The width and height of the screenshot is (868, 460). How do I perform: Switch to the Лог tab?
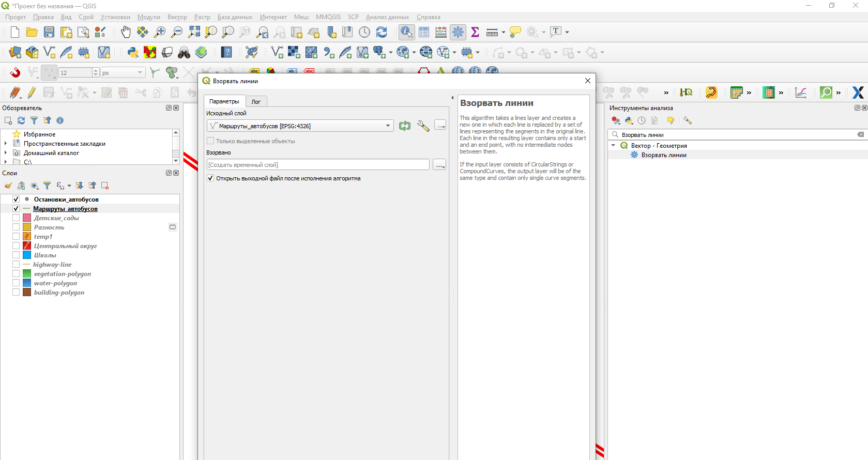pyautogui.click(x=256, y=102)
